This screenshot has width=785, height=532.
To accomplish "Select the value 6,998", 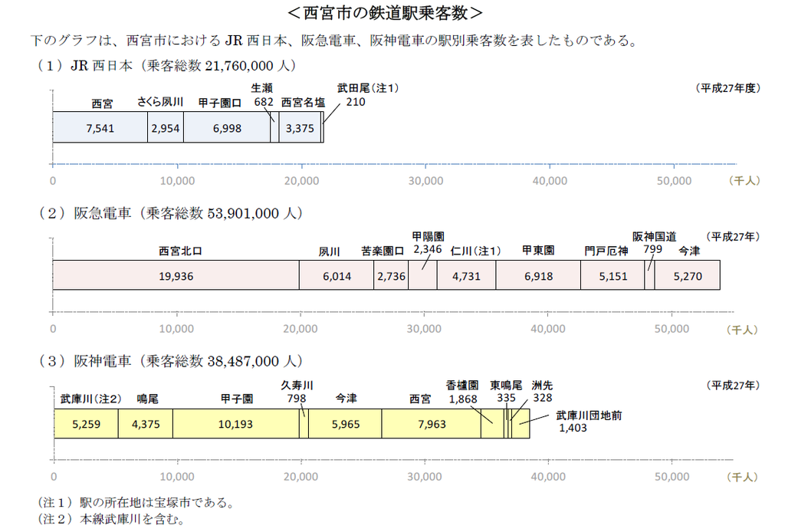I will coord(227,128).
